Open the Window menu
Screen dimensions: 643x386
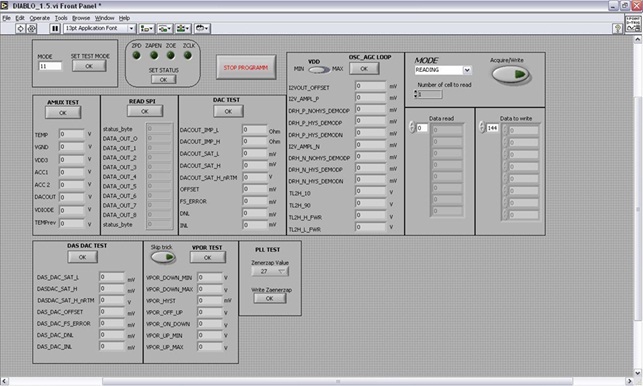pos(105,18)
